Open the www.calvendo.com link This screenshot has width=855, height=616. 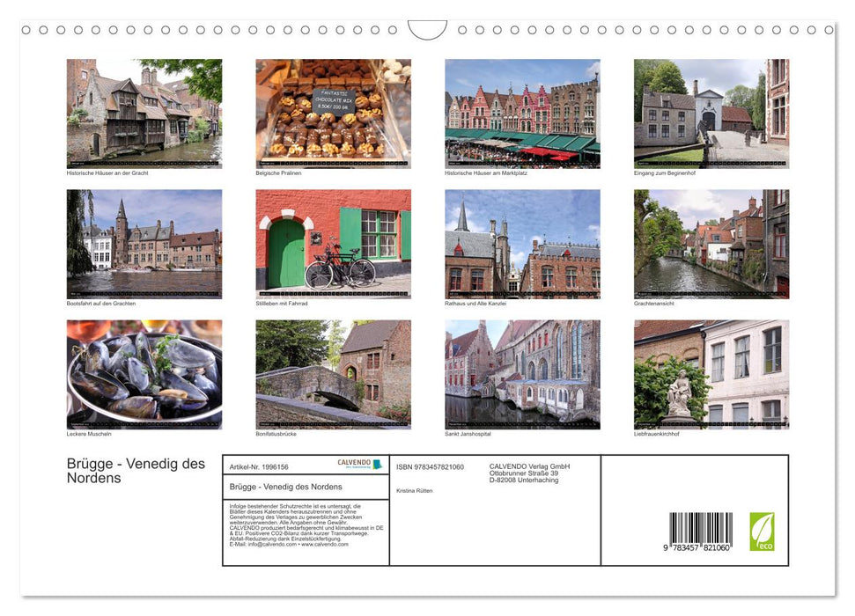(x=323, y=545)
